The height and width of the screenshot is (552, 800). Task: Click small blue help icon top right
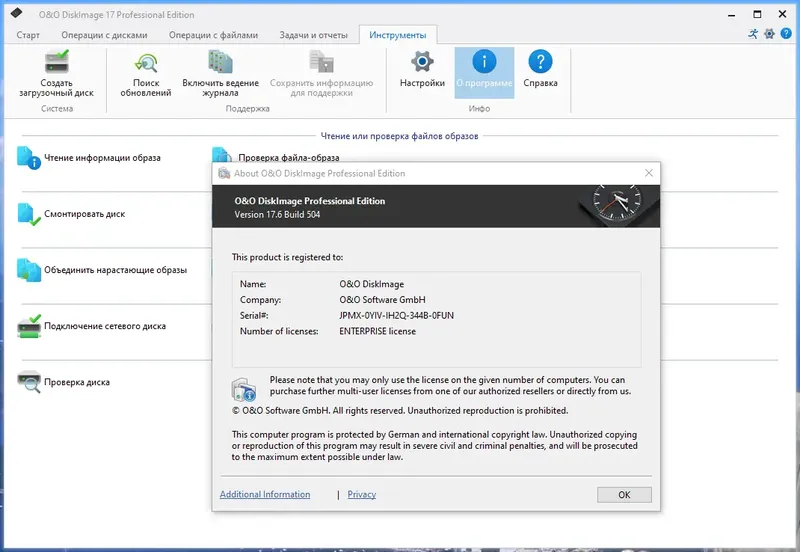point(786,34)
